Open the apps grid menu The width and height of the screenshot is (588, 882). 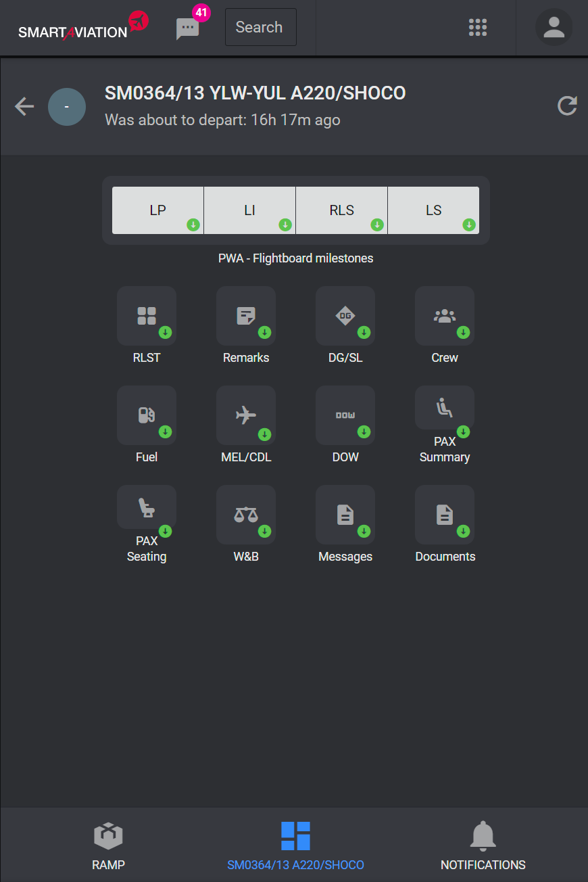478,27
